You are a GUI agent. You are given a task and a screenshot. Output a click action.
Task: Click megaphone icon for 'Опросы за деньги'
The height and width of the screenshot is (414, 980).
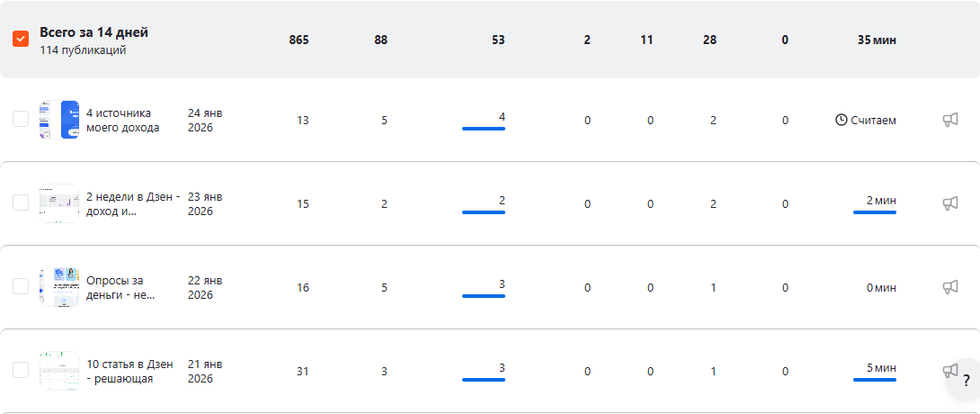pos(949,287)
